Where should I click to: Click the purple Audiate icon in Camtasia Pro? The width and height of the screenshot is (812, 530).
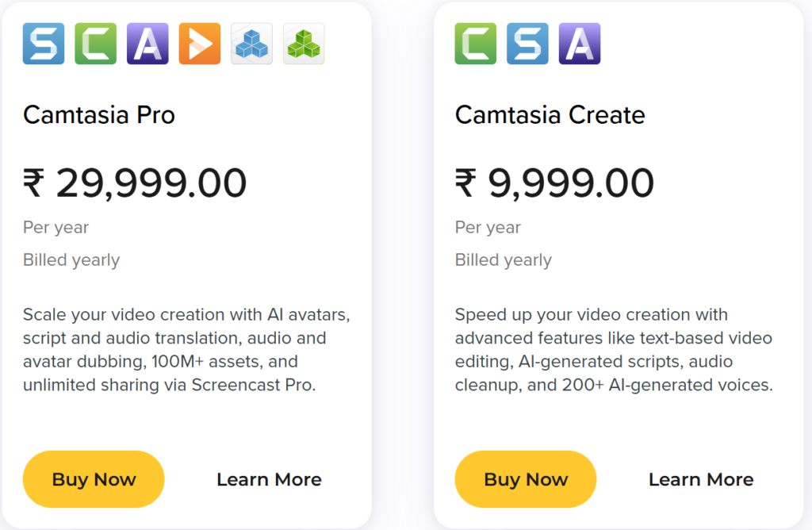click(147, 44)
